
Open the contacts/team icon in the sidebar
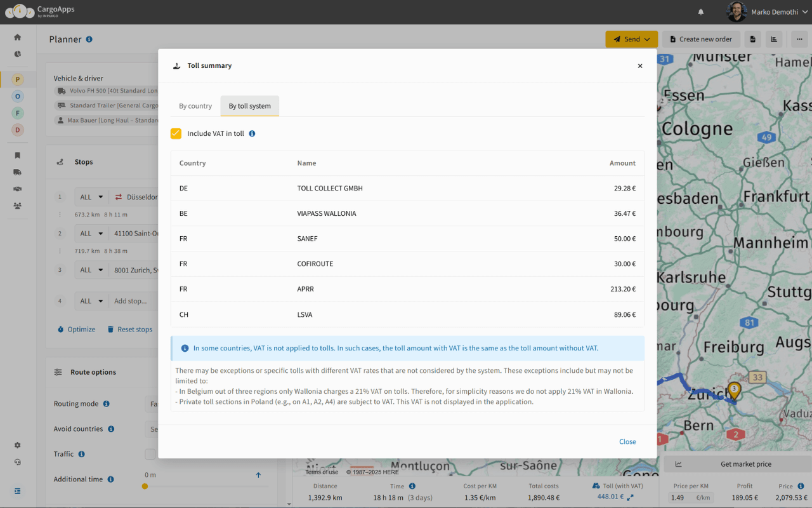point(17,206)
